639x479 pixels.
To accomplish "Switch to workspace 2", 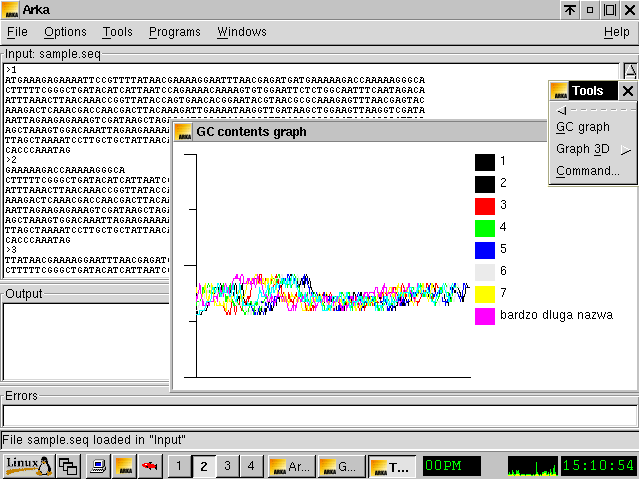I will click(203, 466).
